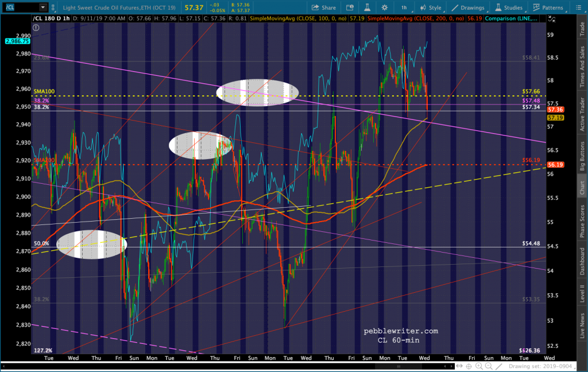Click the crosshair pan icon
Image resolution: width=588 pixels, height=372 pixels.
coord(469,366)
